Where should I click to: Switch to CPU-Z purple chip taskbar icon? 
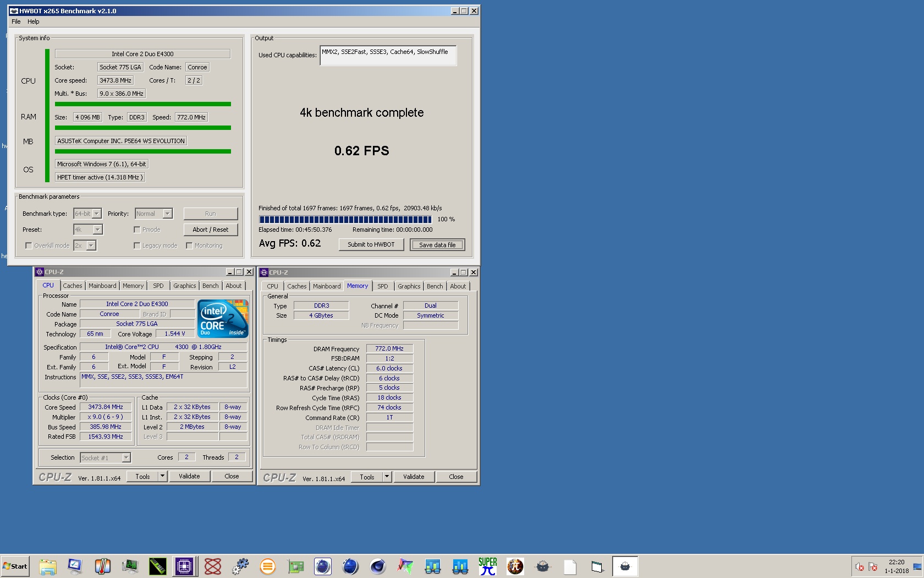click(x=185, y=566)
